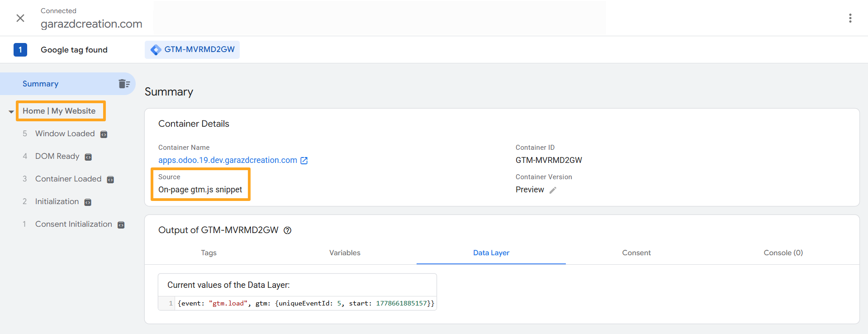Select the Home | My Website page entry
Image resolution: width=868 pixels, height=334 pixels.
(59, 111)
